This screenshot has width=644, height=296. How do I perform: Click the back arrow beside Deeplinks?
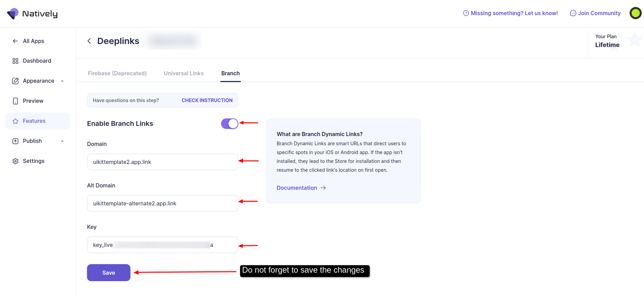(89, 41)
